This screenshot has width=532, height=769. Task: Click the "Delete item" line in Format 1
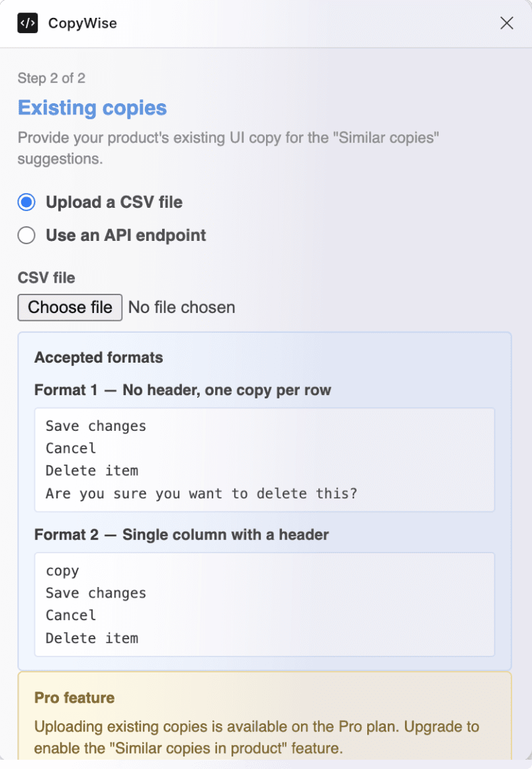(91, 470)
